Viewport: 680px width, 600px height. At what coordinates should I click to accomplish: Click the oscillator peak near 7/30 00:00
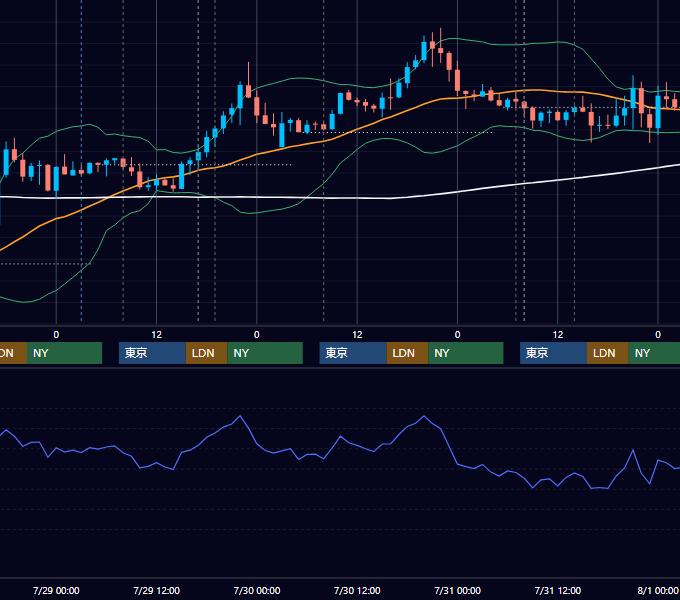click(x=240, y=416)
